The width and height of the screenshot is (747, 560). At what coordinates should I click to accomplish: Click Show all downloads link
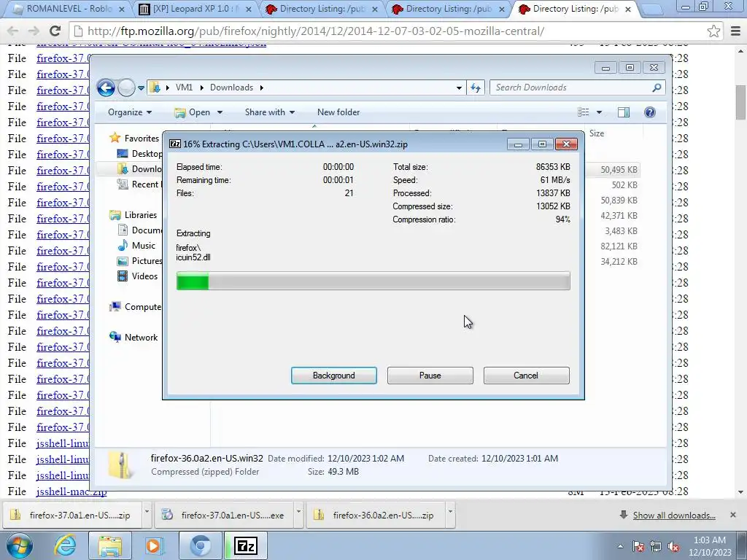673,516
